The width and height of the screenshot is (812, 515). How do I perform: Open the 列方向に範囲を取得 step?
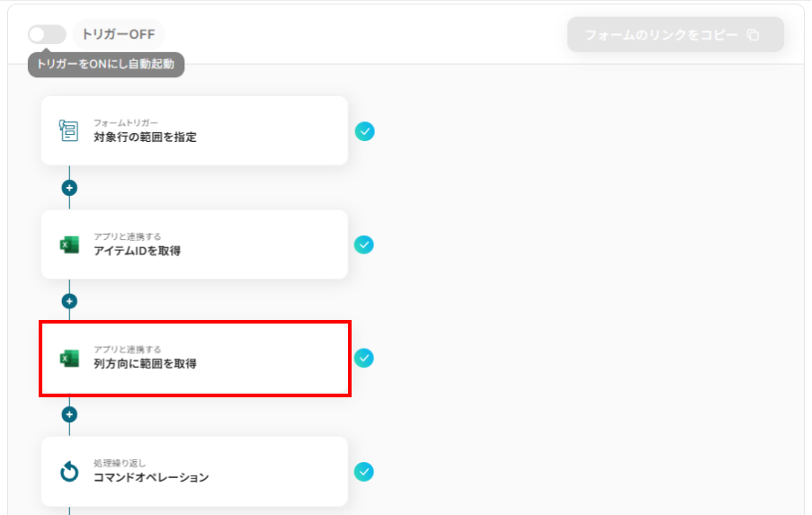194,358
